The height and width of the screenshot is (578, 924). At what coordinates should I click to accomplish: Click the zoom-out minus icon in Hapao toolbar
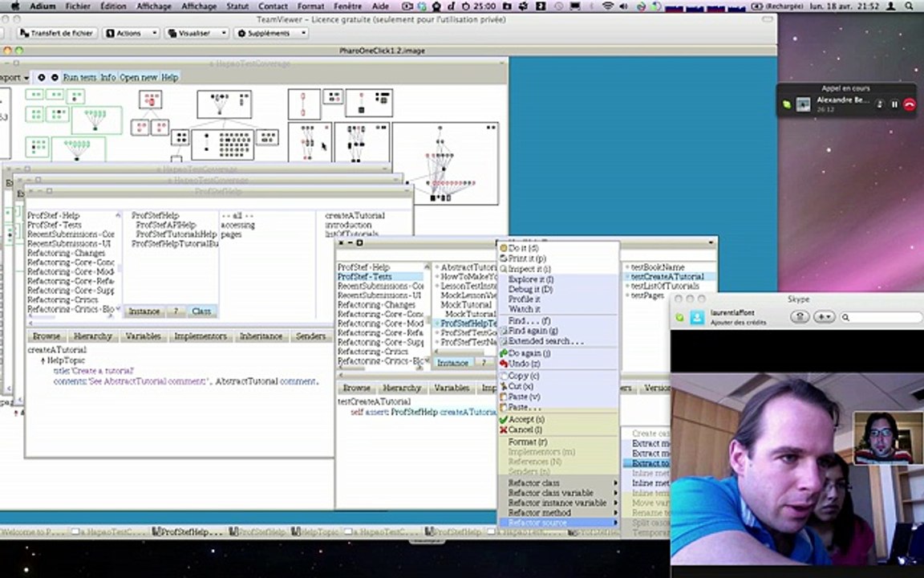[x=55, y=77]
